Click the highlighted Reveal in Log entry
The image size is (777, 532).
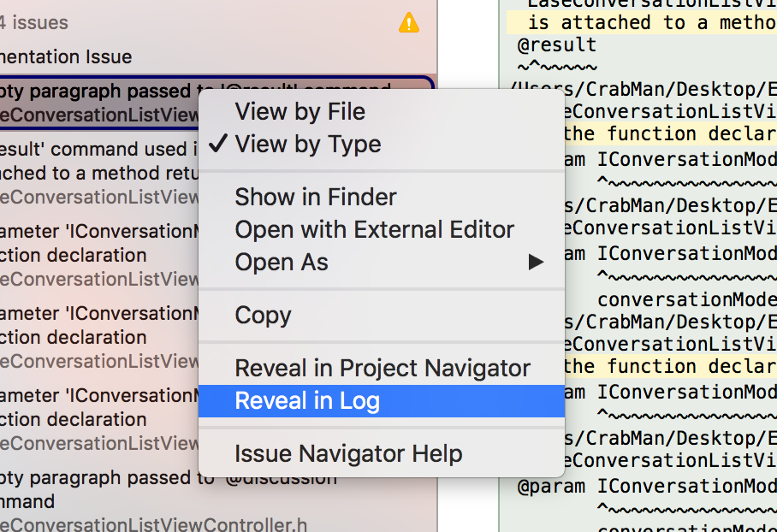(x=382, y=401)
